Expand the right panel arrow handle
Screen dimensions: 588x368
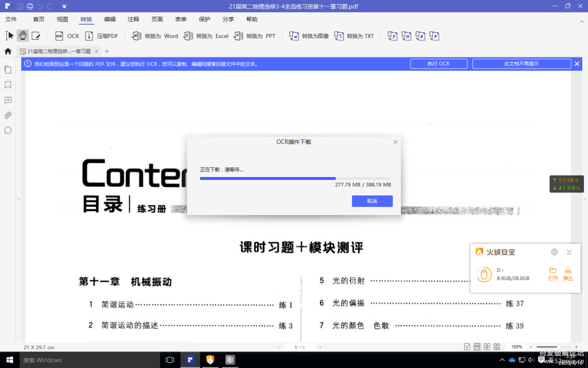(x=585, y=200)
